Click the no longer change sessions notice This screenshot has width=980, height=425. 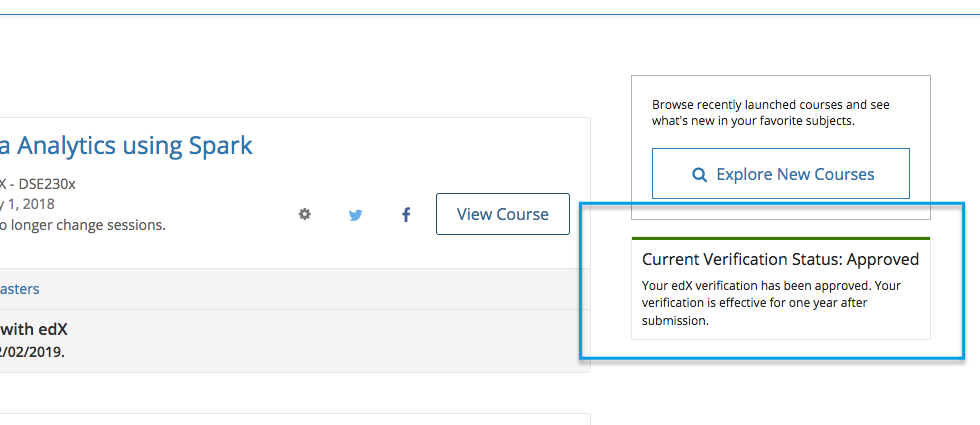[82, 225]
